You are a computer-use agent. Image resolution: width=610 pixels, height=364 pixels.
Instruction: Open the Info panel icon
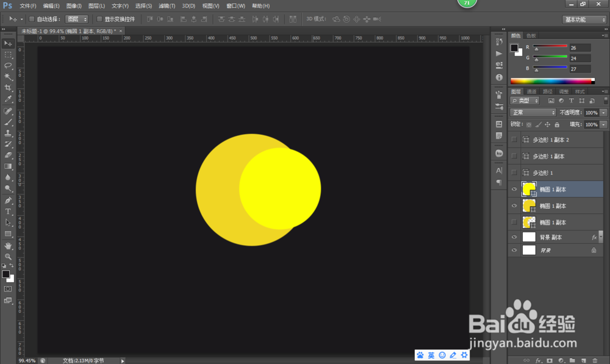[499, 77]
